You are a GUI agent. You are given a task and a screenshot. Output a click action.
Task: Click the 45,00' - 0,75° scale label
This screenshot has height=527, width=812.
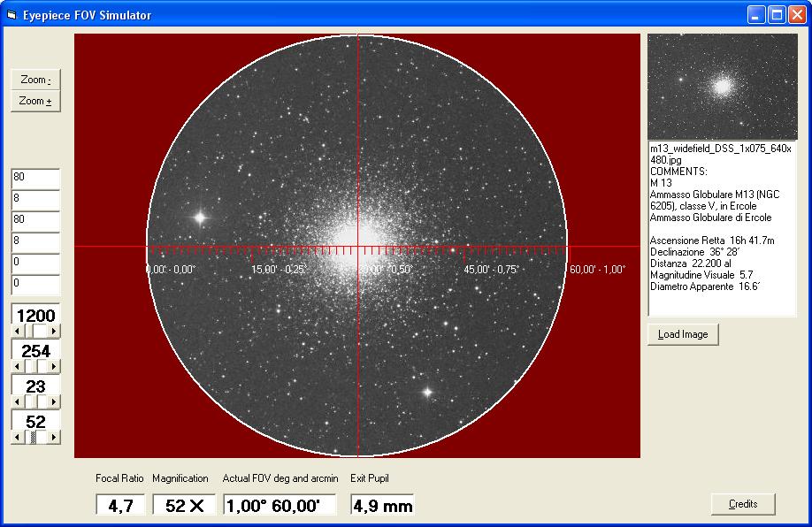492,270
